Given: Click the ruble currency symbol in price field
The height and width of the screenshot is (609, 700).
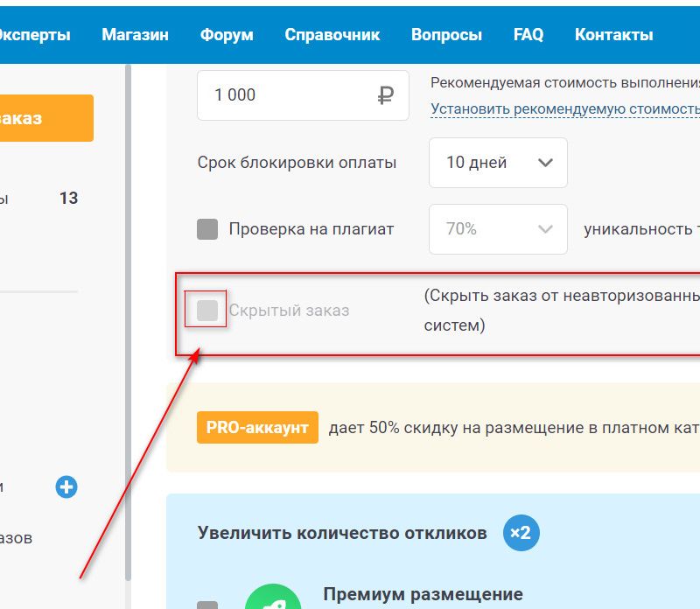Looking at the screenshot, I should pos(386,95).
